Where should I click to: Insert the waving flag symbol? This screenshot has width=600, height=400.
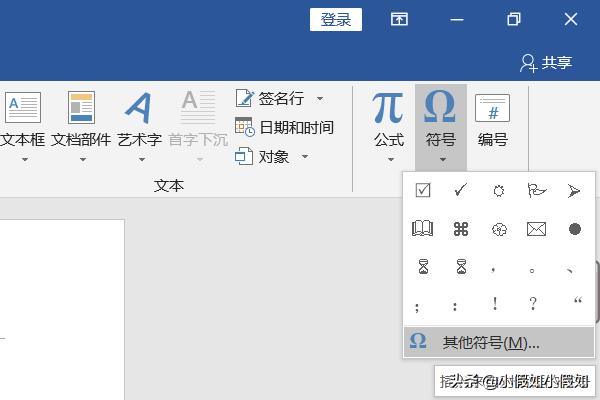point(536,190)
